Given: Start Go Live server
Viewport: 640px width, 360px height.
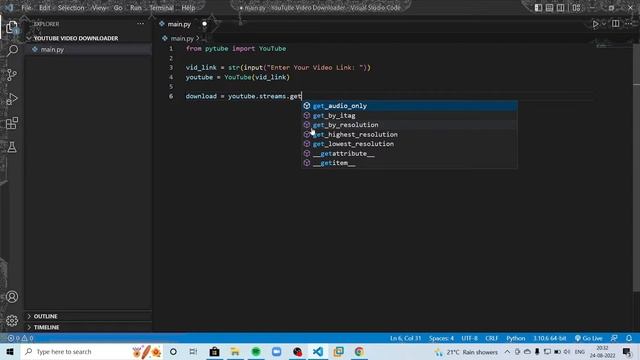Looking at the screenshot, I should click(x=588, y=338).
